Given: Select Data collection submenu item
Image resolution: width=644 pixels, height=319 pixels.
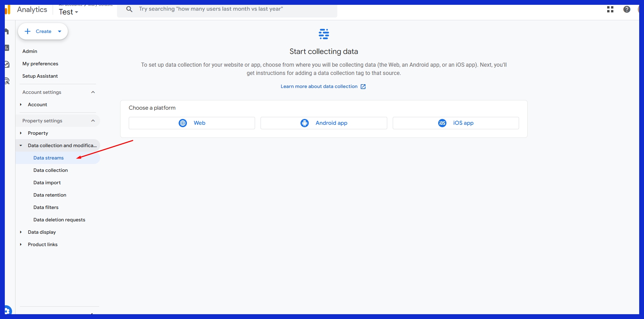Looking at the screenshot, I should pos(51,170).
